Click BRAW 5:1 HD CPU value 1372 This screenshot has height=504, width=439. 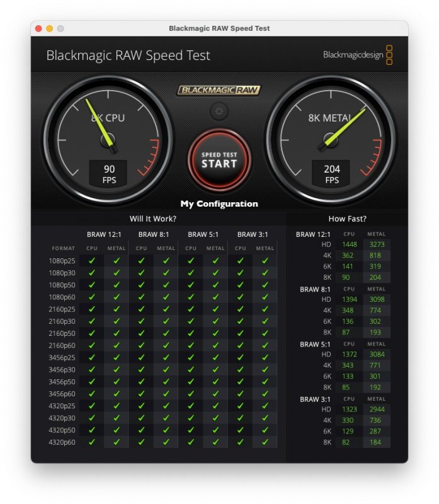(350, 355)
